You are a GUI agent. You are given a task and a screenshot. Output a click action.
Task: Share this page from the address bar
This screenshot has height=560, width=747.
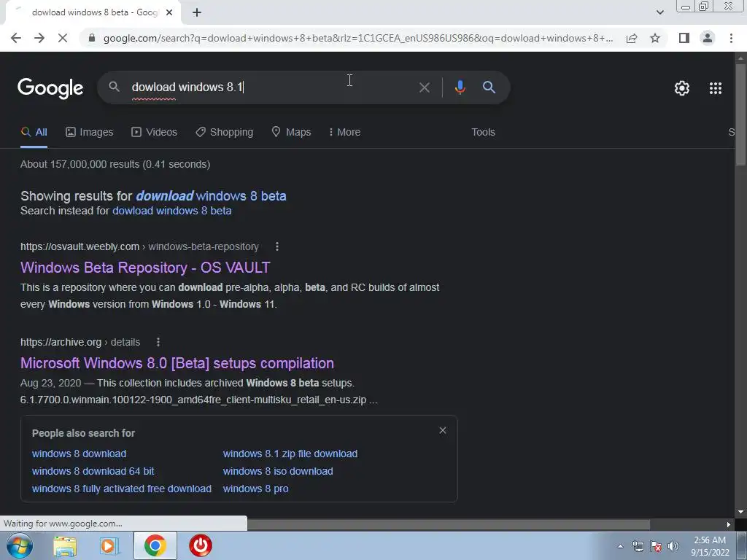[x=632, y=38]
